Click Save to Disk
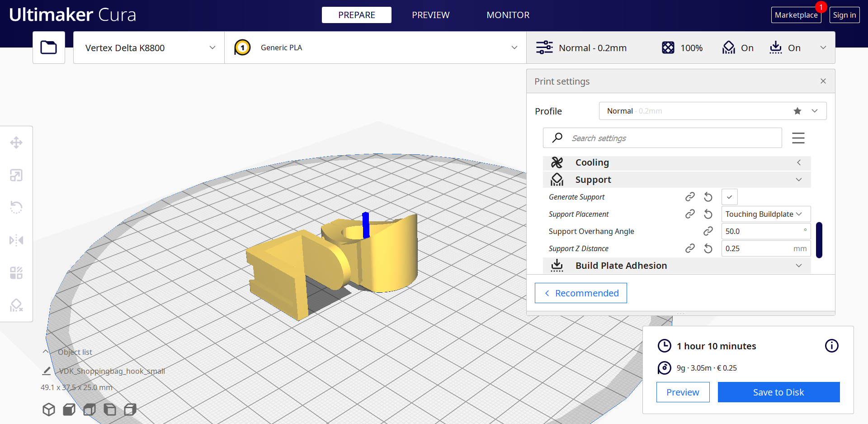The width and height of the screenshot is (868, 424). pyautogui.click(x=778, y=392)
